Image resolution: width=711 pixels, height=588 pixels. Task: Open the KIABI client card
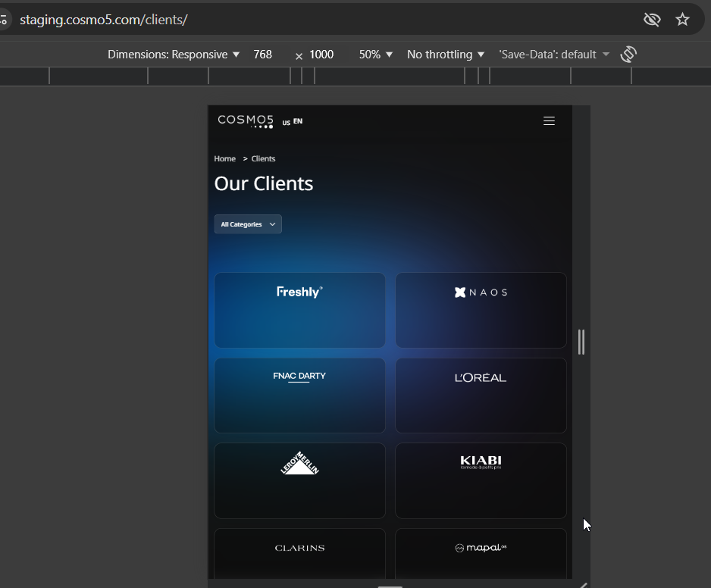(481, 480)
